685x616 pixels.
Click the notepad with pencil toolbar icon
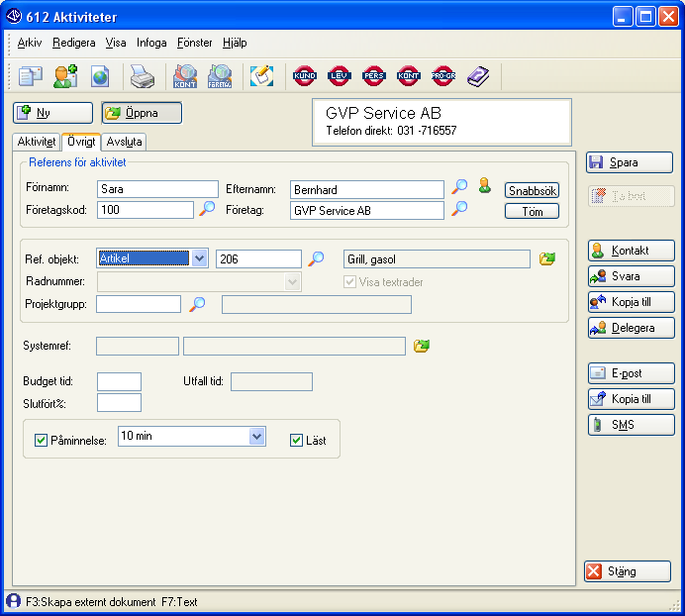tap(261, 76)
